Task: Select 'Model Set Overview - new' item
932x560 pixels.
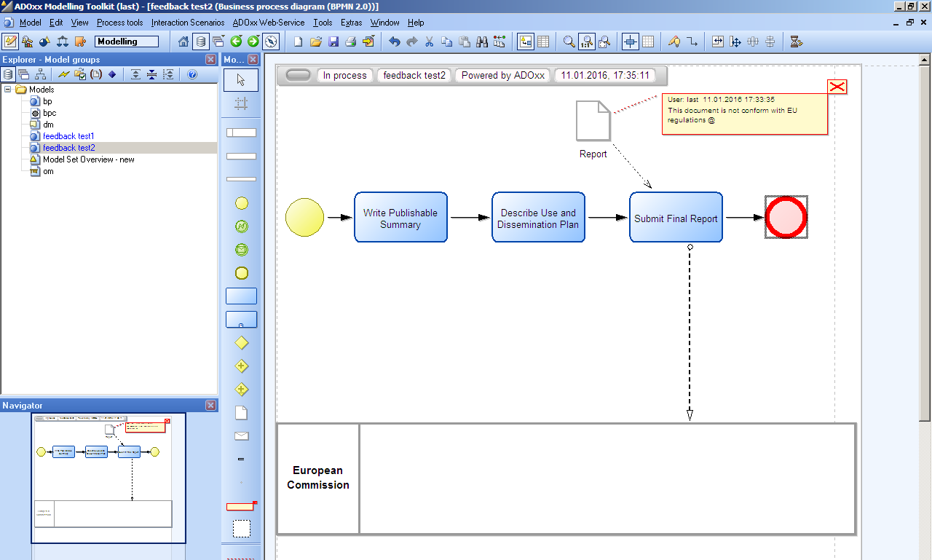Action: pos(88,159)
